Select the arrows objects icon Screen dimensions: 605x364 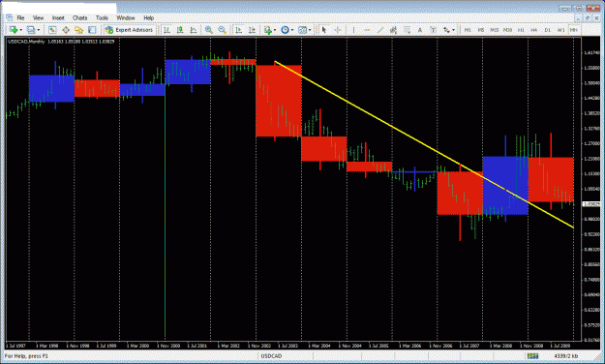click(x=447, y=30)
